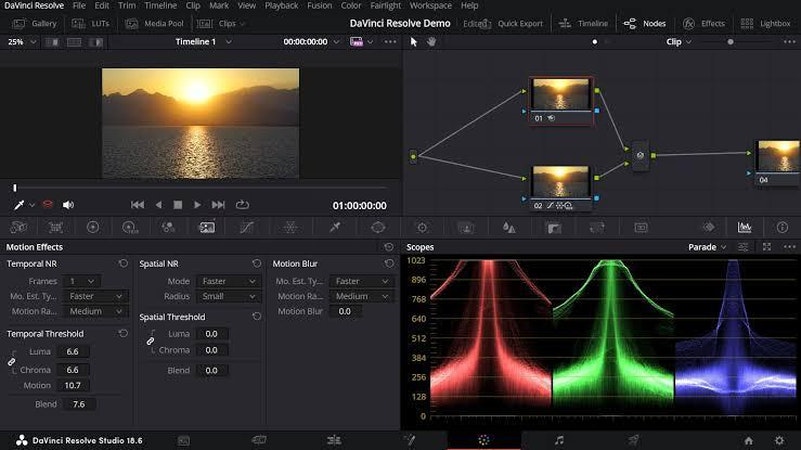Toggle loop playback
Screen dimensions: 801x450
242,205
